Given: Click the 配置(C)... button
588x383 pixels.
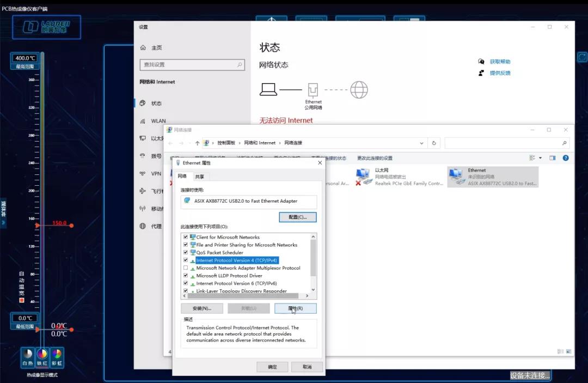Looking at the screenshot, I should click(298, 217).
